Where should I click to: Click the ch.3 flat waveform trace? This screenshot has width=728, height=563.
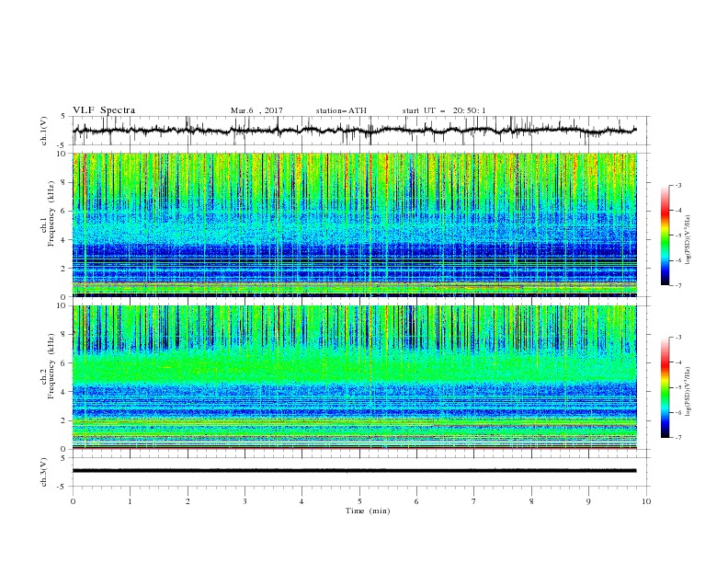(355, 471)
